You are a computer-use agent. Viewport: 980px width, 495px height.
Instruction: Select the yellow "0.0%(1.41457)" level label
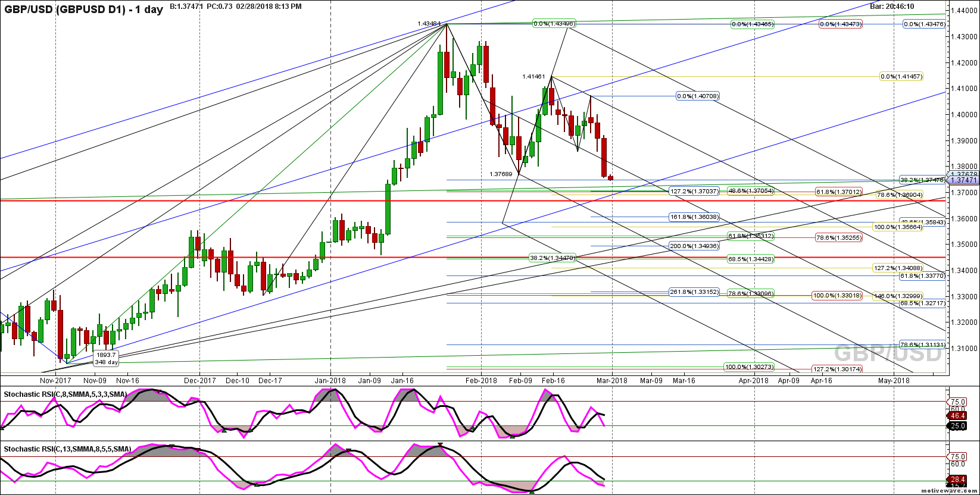point(901,76)
